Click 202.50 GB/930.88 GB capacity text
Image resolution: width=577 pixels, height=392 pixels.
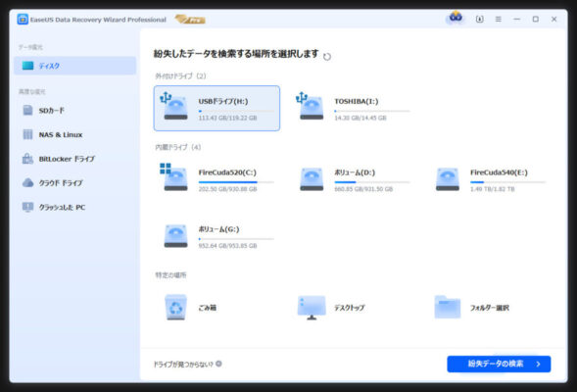point(228,189)
